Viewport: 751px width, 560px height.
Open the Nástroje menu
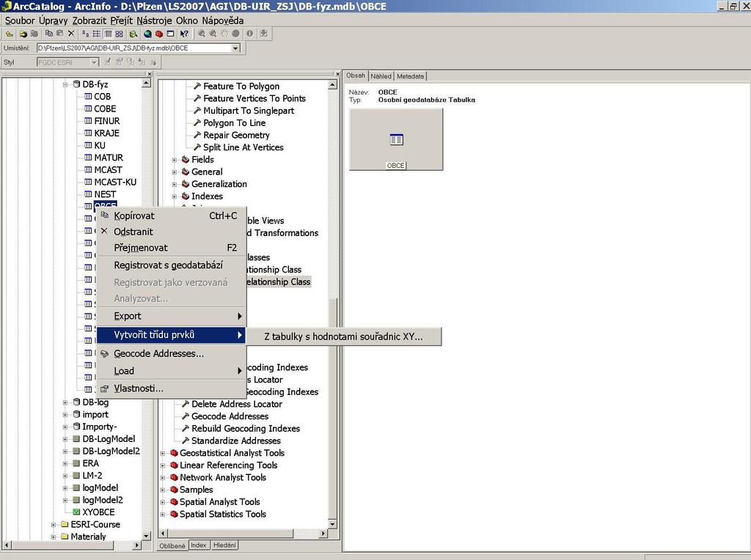154,21
